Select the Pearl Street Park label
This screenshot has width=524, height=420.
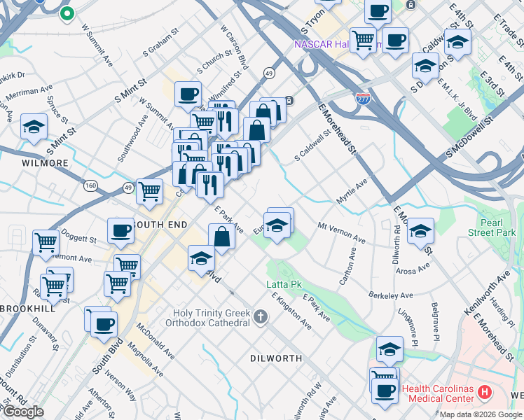[x=492, y=227]
